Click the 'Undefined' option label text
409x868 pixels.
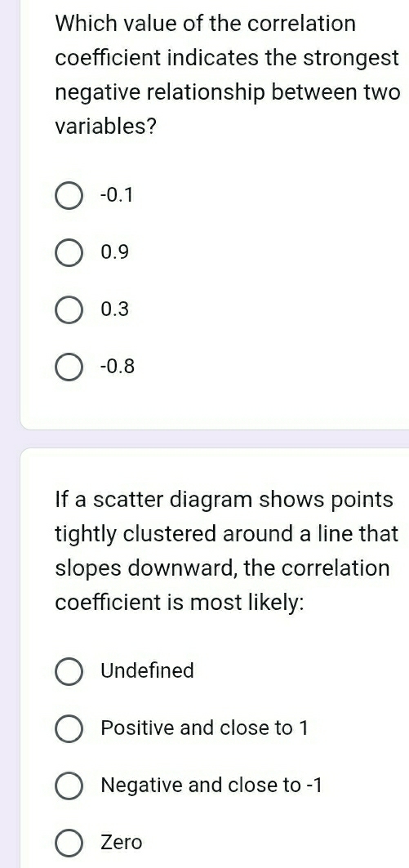tap(147, 670)
